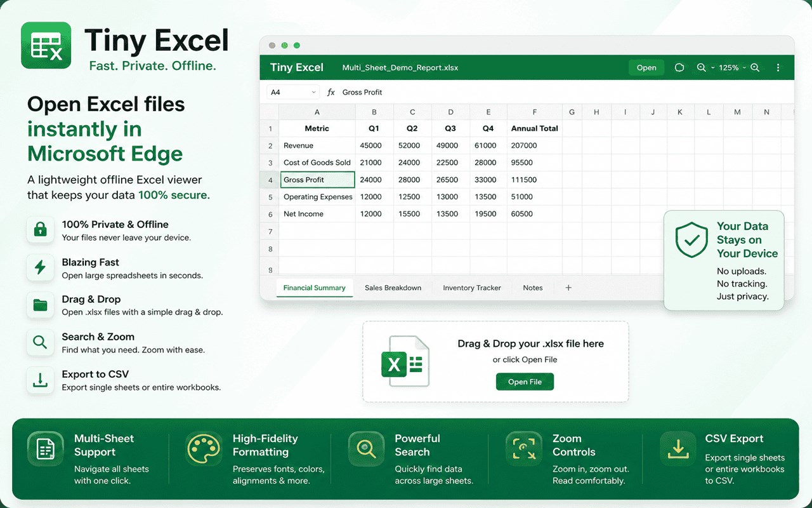Click the High-Fidelity Formatting palette icon
Image resolution: width=812 pixels, height=508 pixels.
click(x=204, y=449)
